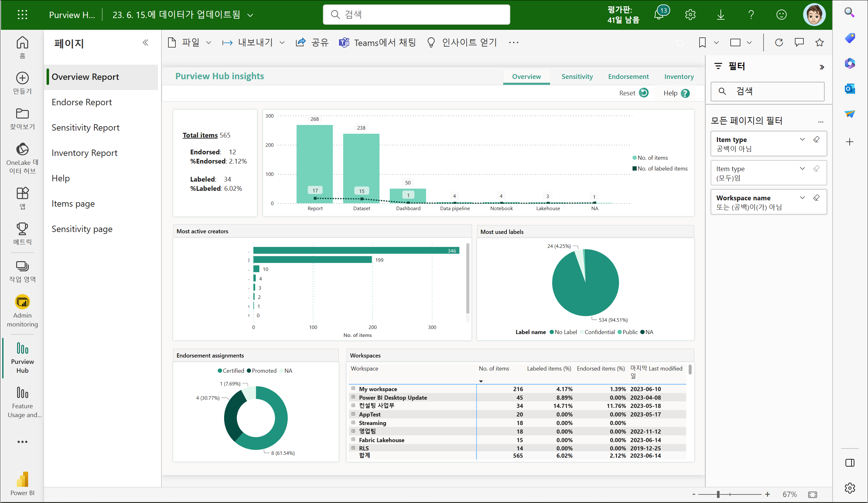Expand the Item type filter card
Viewport: 868px width, 503px height.
coord(802,139)
